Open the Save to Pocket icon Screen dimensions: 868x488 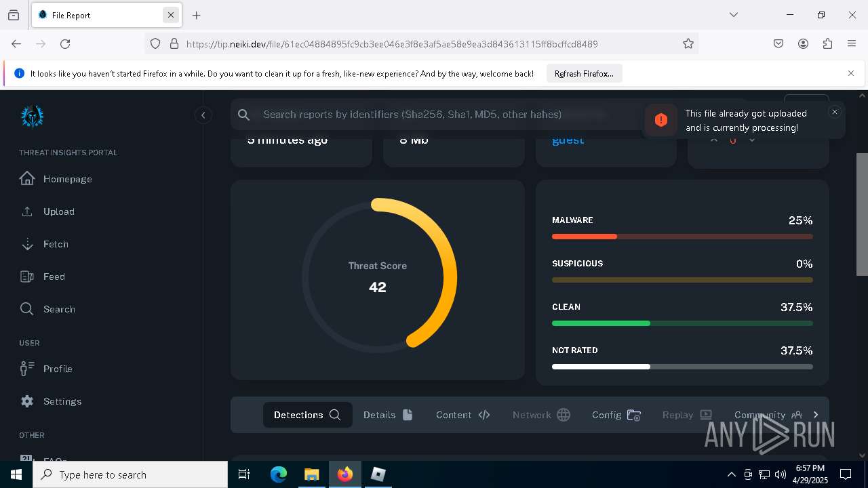pyautogui.click(x=778, y=43)
